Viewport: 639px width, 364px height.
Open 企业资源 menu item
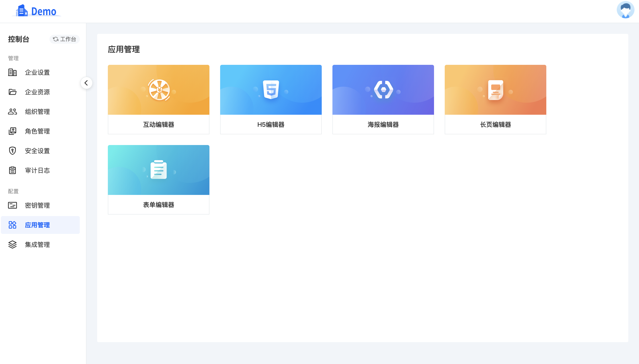tap(40, 92)
